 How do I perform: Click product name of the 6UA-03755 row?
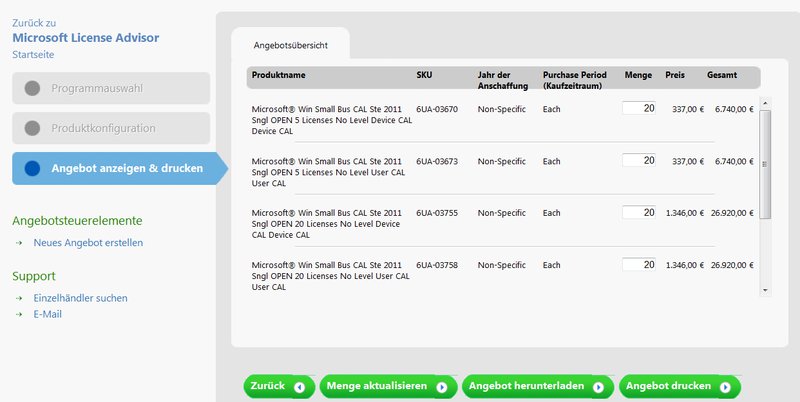click(327, 224)
